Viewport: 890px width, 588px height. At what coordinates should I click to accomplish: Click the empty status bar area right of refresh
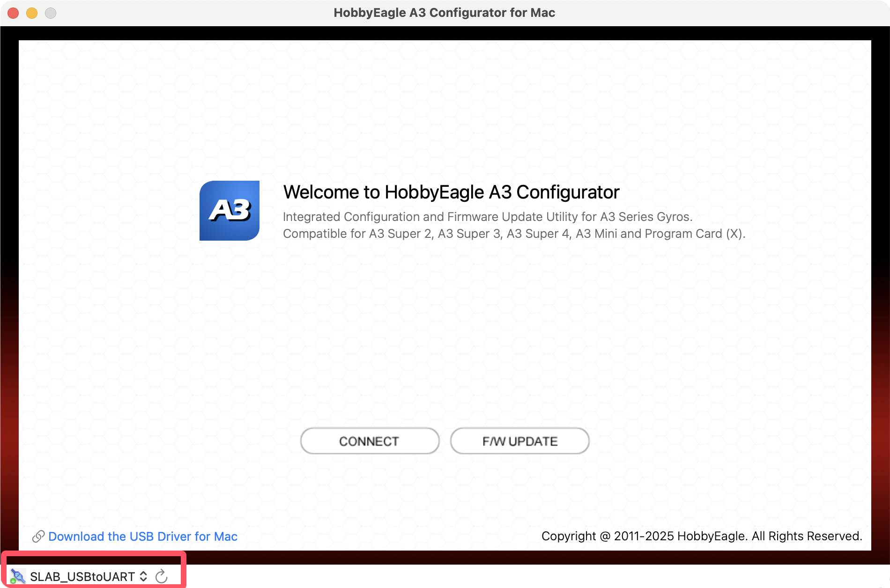[x=515, y=576]
